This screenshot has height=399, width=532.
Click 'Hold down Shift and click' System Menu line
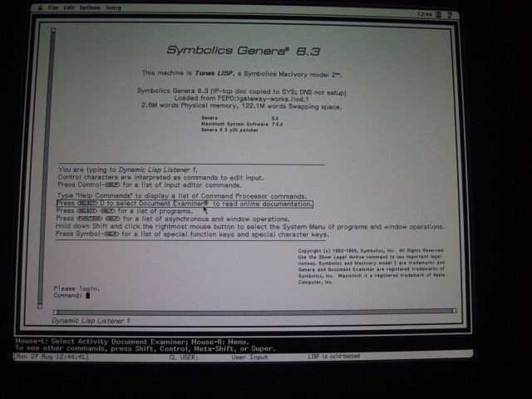tap(250, 226)
